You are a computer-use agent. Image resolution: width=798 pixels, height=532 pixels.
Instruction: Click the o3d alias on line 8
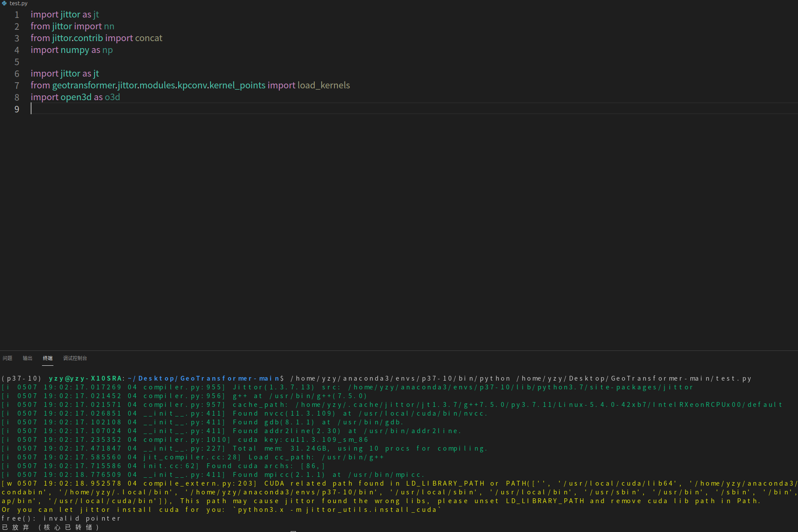pyautogui.click(x=112, y=97)
